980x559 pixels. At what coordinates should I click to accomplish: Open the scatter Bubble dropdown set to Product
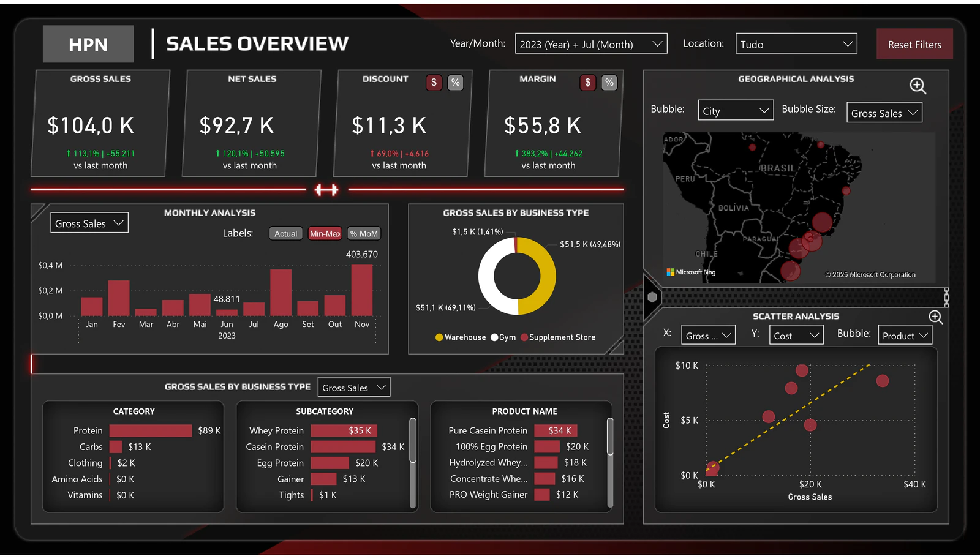pos(905,335)
